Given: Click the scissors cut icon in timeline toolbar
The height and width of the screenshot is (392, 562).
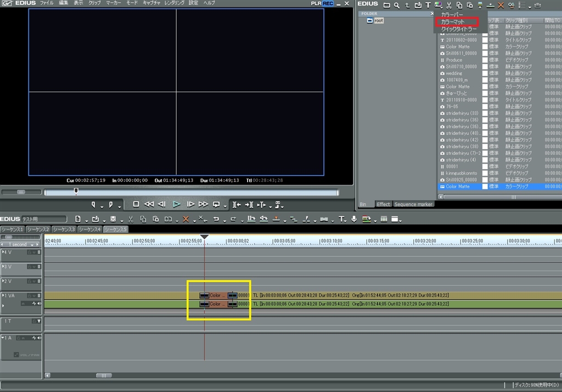Looking at the screenshot, I should coord(131,219).
